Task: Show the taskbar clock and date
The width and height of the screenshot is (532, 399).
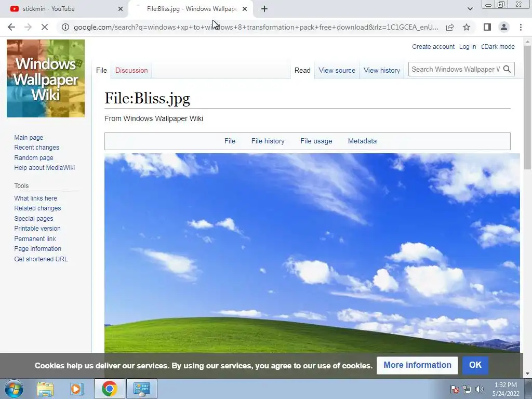Action: pos(506,389)
